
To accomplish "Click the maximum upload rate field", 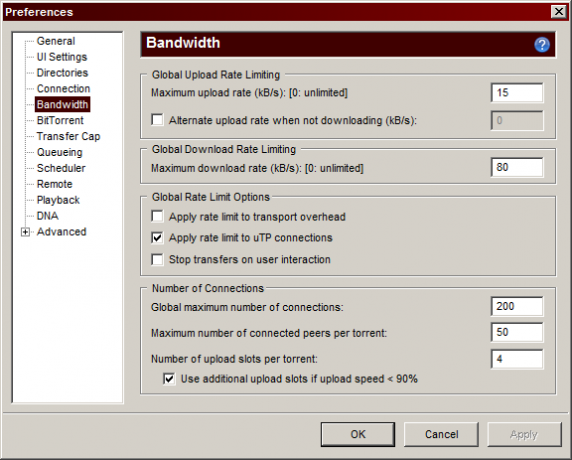I will tap(517, 93).
